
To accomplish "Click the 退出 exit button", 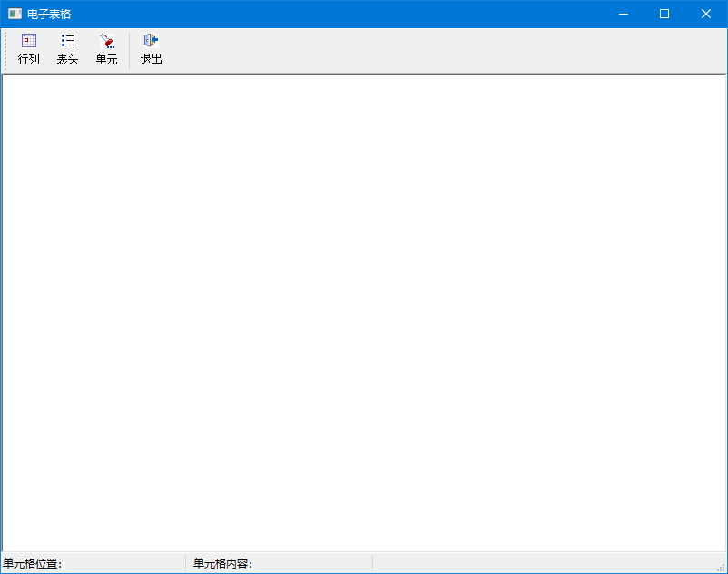I will pos(151,49).
